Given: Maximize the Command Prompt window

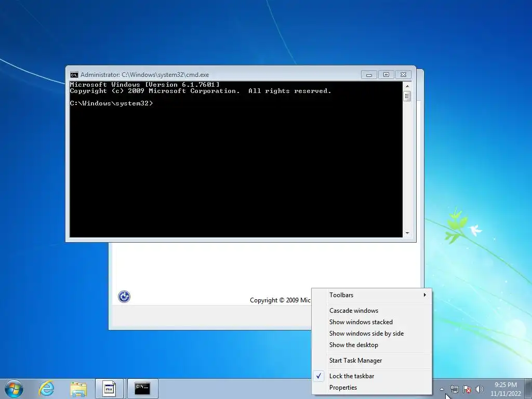Looking at the screenshot, I should click(386, 75).
